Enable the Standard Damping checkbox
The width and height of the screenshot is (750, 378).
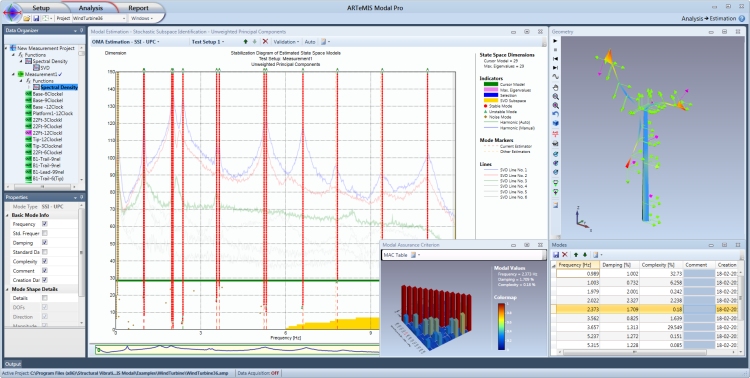[x=44, y=252]
